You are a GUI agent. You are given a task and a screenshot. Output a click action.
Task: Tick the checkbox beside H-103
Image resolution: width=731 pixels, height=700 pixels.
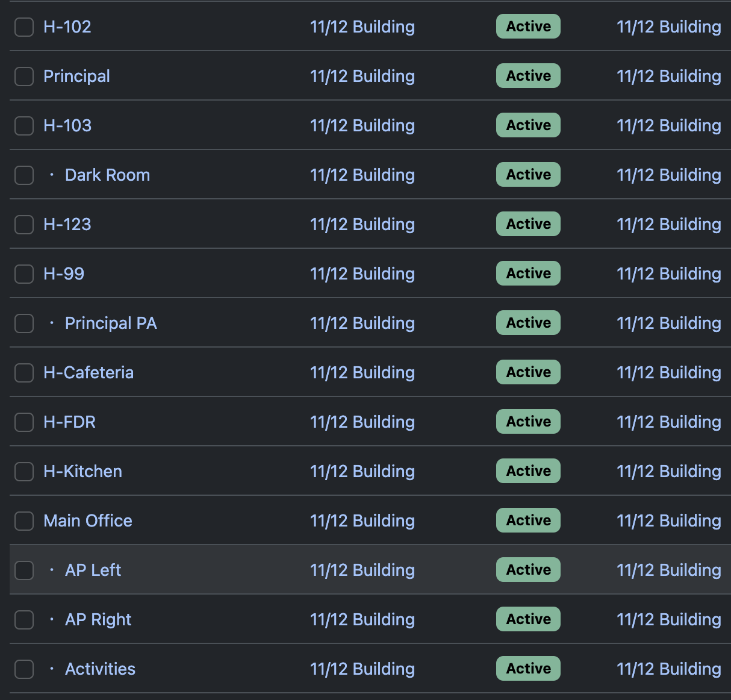coord(23,125)
